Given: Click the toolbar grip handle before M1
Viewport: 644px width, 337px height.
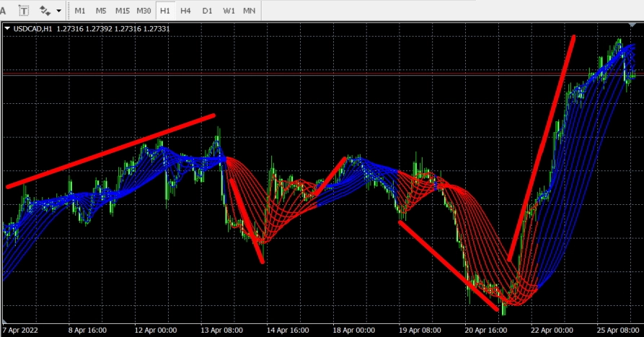Looking at the screenshot, I should pyautogui.click(x=69, y=11).
